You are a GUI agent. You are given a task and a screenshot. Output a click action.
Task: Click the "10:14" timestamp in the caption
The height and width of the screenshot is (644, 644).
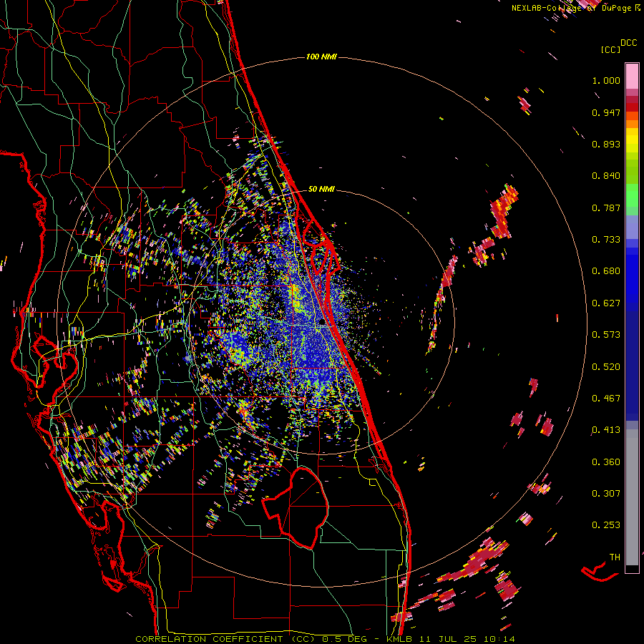click(x=499, y=639)
